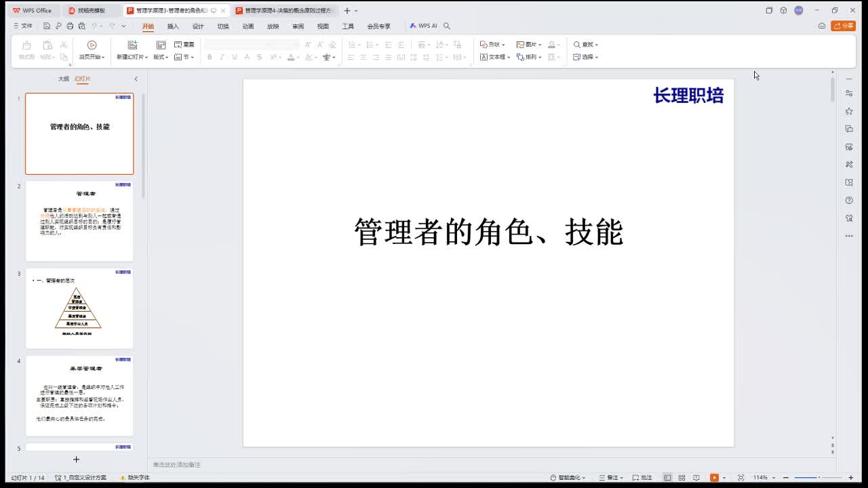Click the font color A swatch

click(x=290, y=57)
